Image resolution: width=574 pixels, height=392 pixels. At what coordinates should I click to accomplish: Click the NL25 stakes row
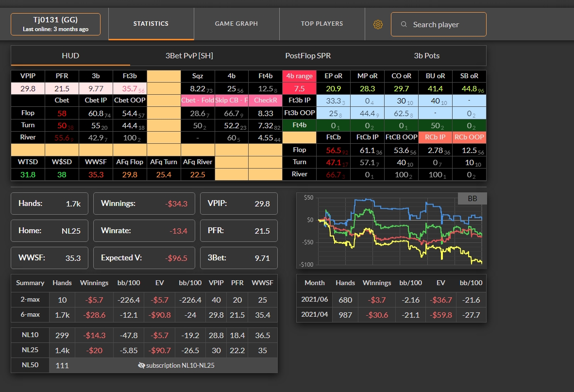tap(144, 350)
